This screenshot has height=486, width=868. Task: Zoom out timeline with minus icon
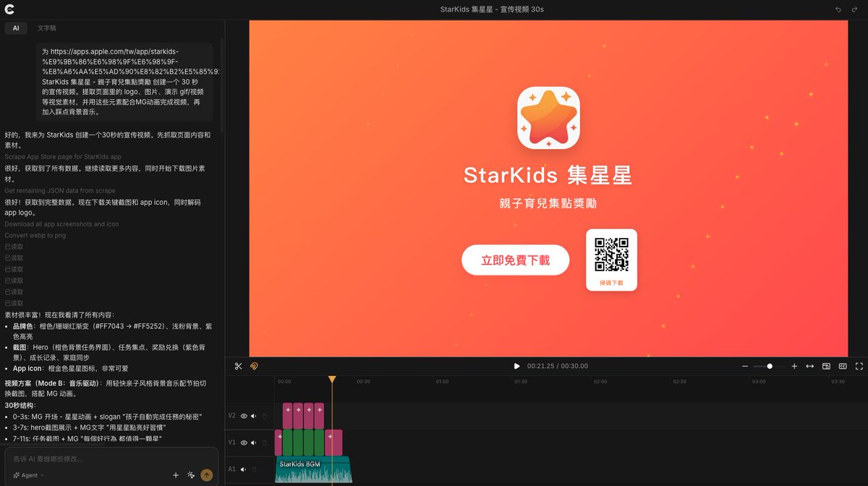point(745,367)
